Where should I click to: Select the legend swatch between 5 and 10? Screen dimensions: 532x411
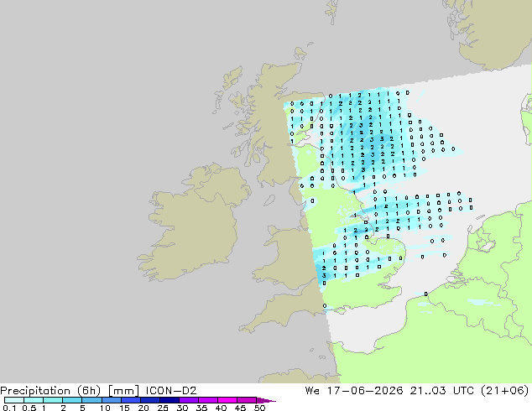[x=91, y=400]
